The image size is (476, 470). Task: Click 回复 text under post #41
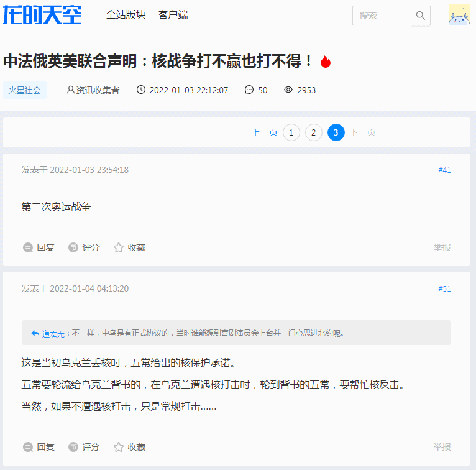[x=45, y=247]
